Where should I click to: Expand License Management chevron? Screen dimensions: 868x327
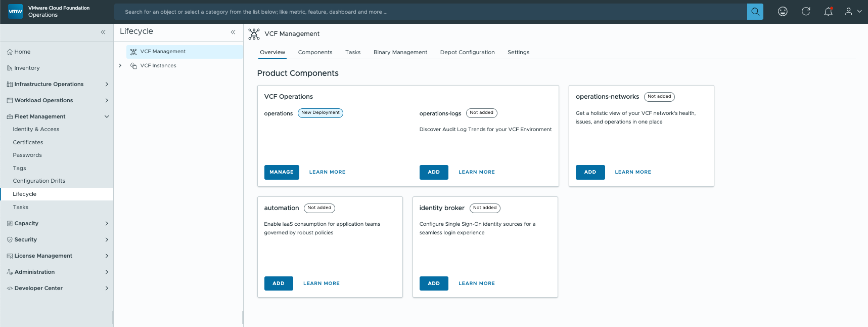(x=107, y=256)
